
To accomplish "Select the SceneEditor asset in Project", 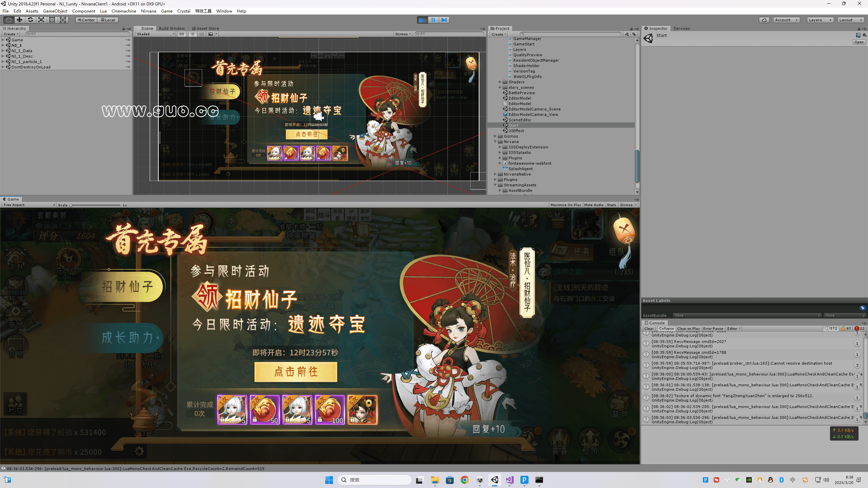I will coord(520,120).
